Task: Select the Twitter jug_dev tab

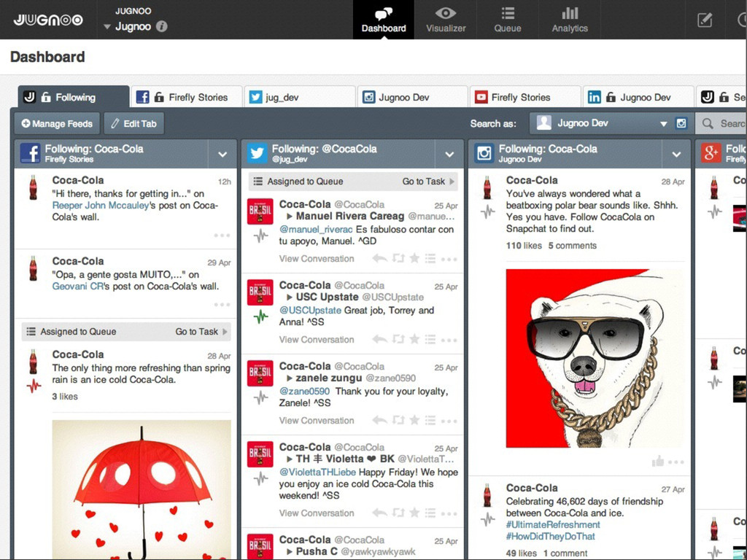Action: (x=300, y=97)
